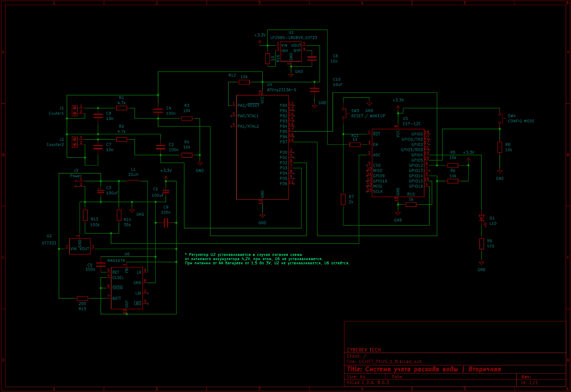Click the R11 1k resistor symbol
The image size is (571, 392).
pos(355,145)
